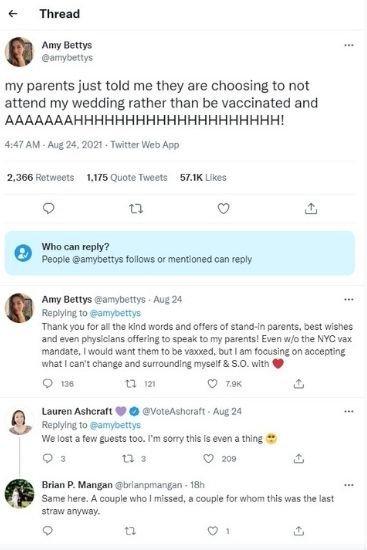Share Brian P. Mangan's tweet
The image size is (367, 550).
[x=299, y=531]
